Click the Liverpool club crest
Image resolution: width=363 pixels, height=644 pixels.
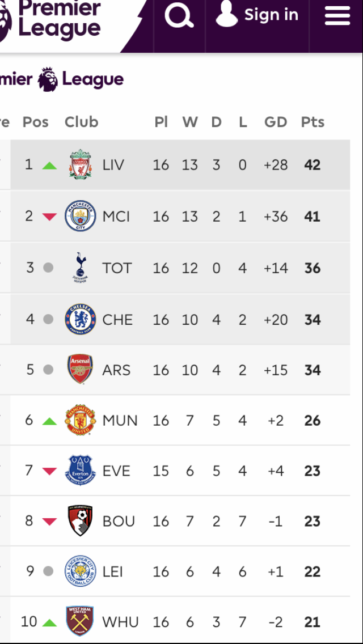[81, 165]
